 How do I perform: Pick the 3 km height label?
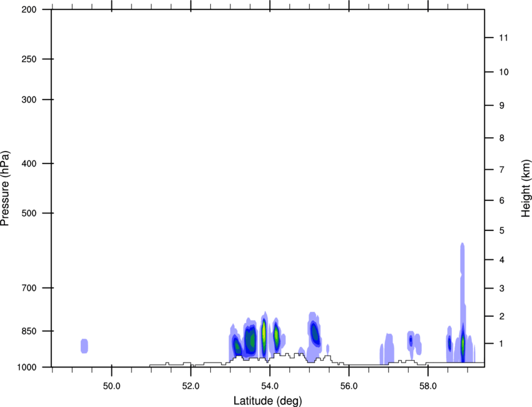[502, 289]
